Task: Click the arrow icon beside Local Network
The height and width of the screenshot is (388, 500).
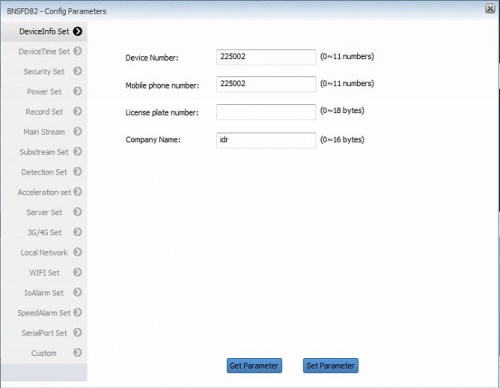Action: (78, 252)
